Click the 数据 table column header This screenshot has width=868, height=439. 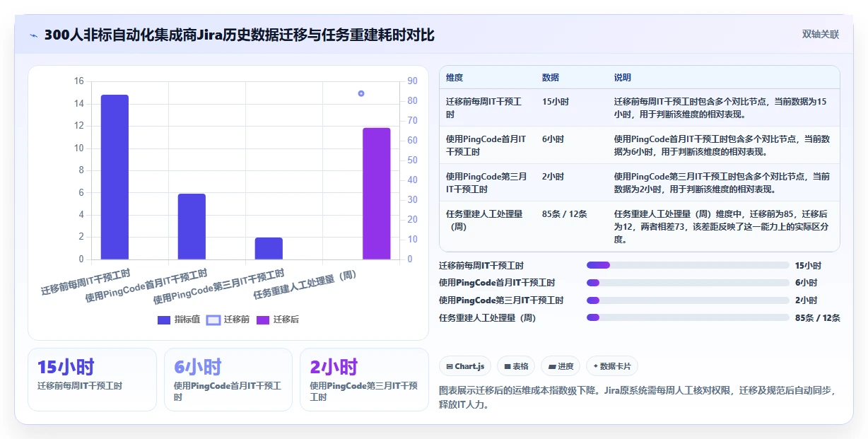[x=551, y=78]
